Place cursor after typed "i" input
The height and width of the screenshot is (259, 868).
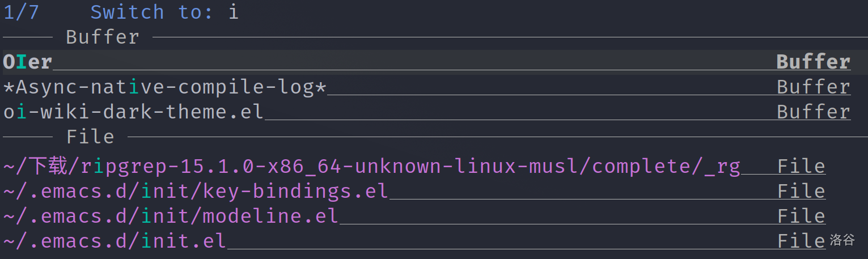[239, 12]
